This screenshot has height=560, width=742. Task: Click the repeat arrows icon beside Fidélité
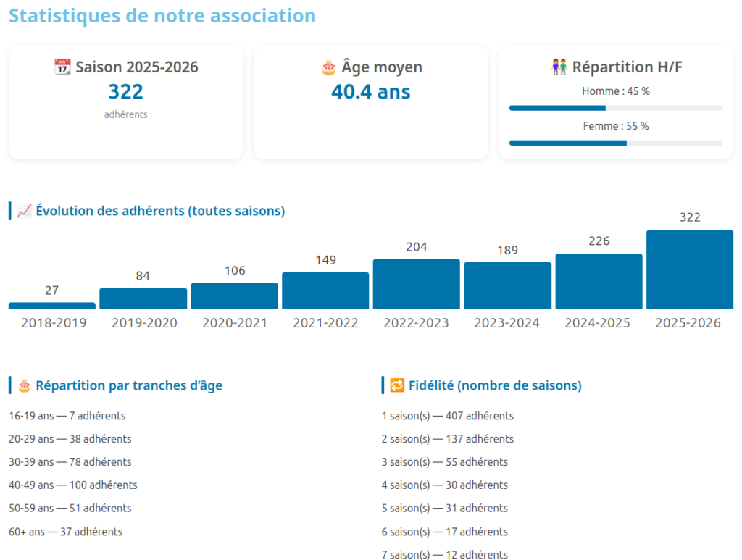click(x=397, y=385)
